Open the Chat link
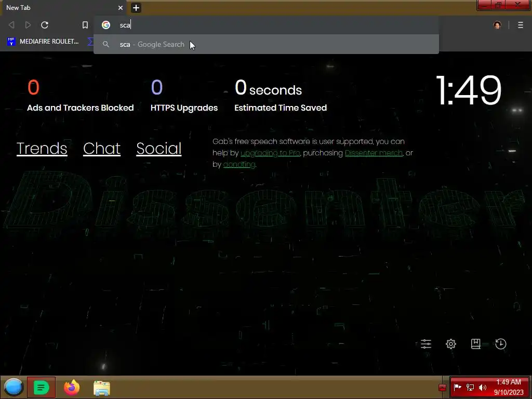The image size is (532, 399). coord(101,148)
